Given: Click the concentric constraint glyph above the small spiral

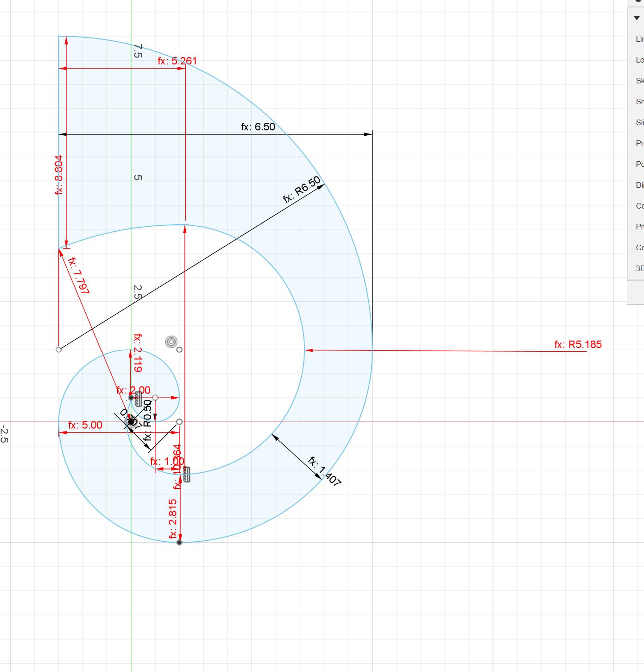Looking at the screenshot, I should 171,342.
